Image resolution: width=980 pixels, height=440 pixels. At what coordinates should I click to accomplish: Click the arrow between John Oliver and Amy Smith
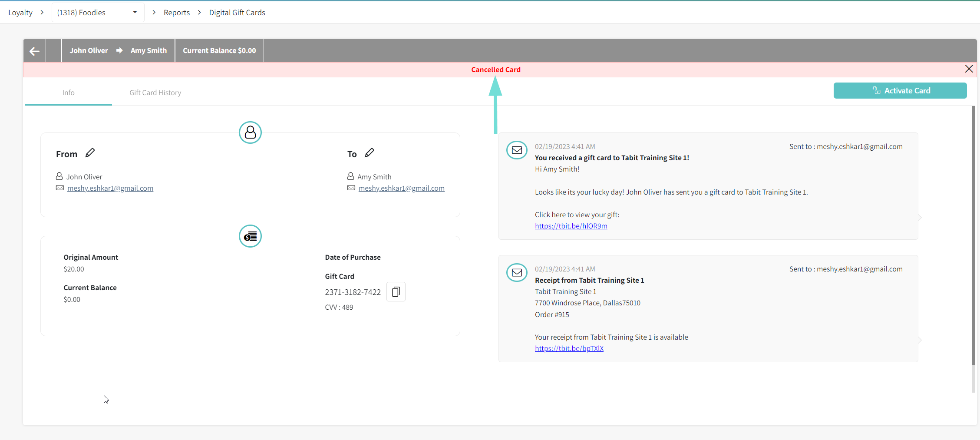[119, 50]
